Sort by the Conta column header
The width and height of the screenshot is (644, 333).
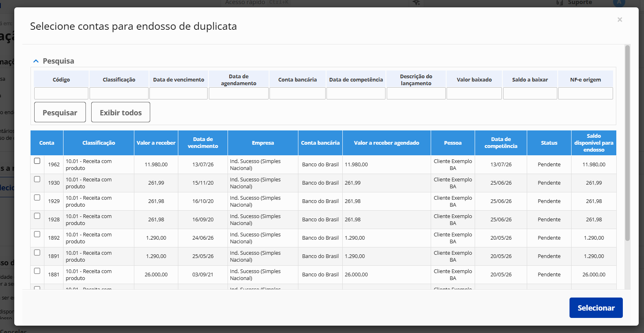[x=47, y=143]
